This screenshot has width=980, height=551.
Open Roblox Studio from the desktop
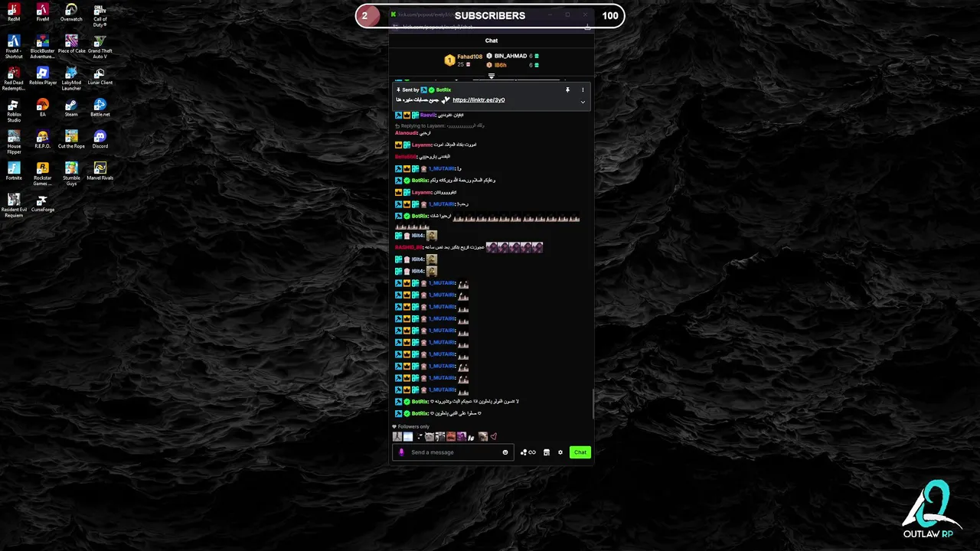(14, 111)
